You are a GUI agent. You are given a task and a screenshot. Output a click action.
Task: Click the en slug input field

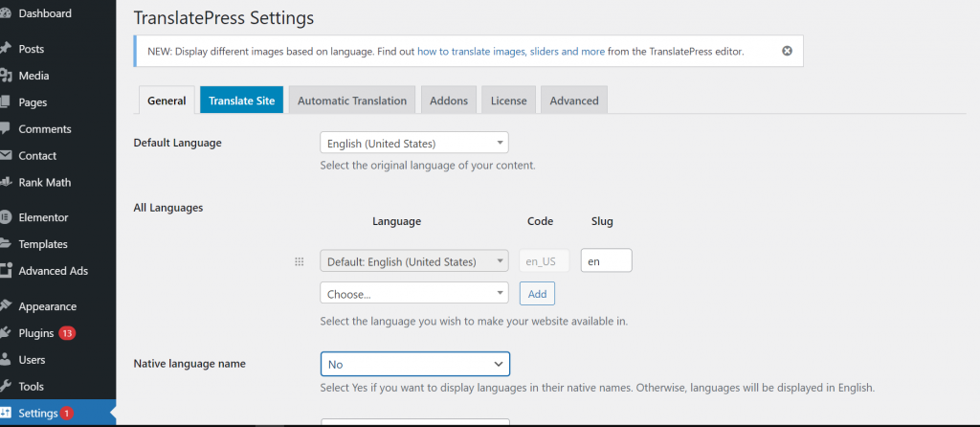click(606, 260)
